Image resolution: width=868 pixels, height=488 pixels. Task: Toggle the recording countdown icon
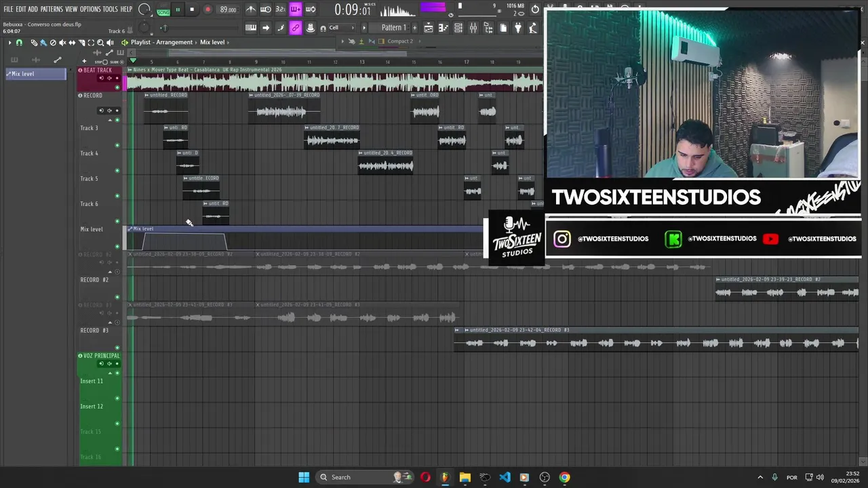(x=281, y=9)
